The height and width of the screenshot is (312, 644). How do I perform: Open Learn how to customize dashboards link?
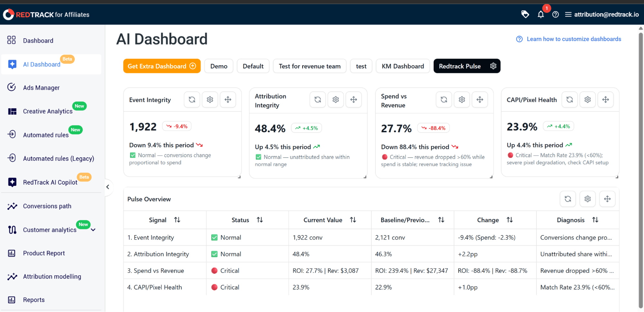click(x=569, y=39)
